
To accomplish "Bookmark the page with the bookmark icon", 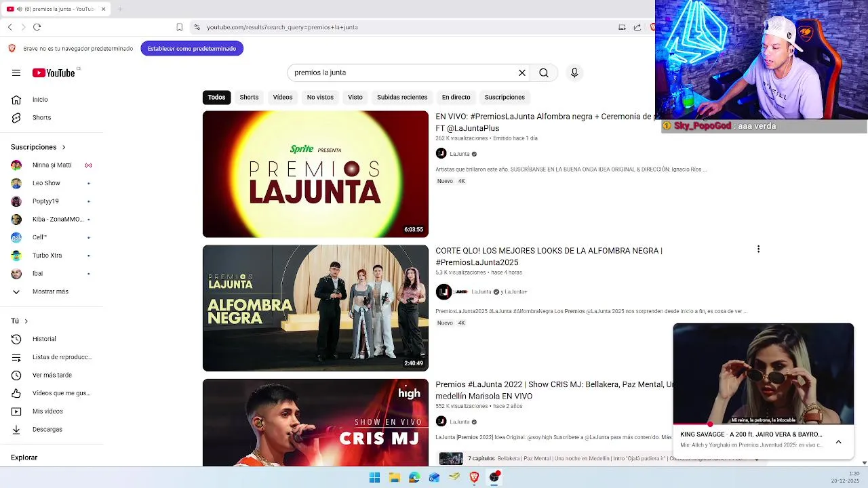I will coord(179,27).
